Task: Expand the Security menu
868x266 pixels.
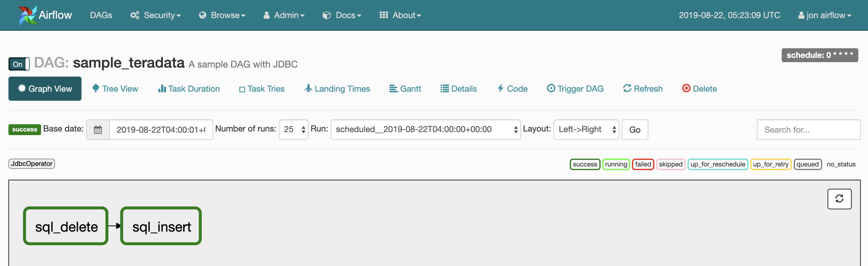Action: [156, 15]
